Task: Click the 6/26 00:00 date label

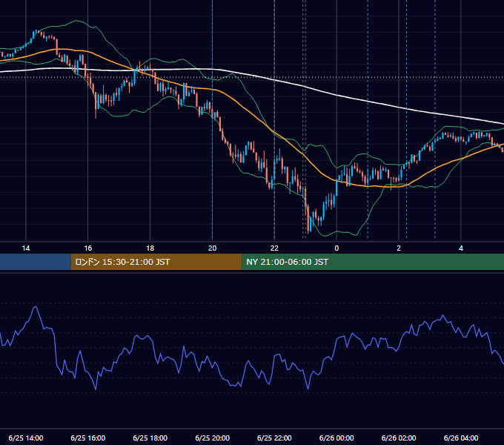Action: [x=336, y=438]
